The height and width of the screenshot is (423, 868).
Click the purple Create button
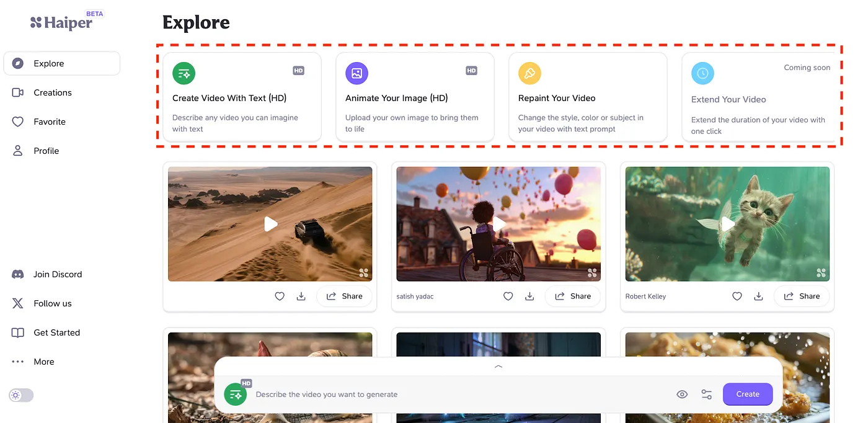click(x=748, y=394)
